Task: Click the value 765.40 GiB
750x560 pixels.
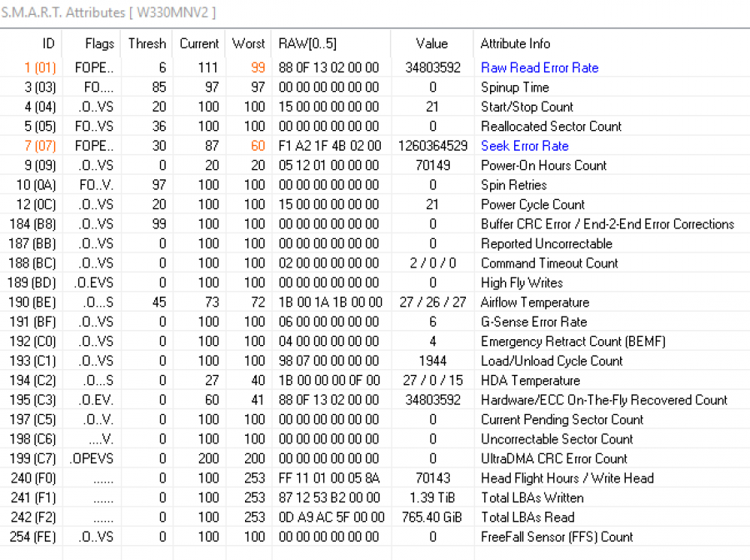Action: 432,517
